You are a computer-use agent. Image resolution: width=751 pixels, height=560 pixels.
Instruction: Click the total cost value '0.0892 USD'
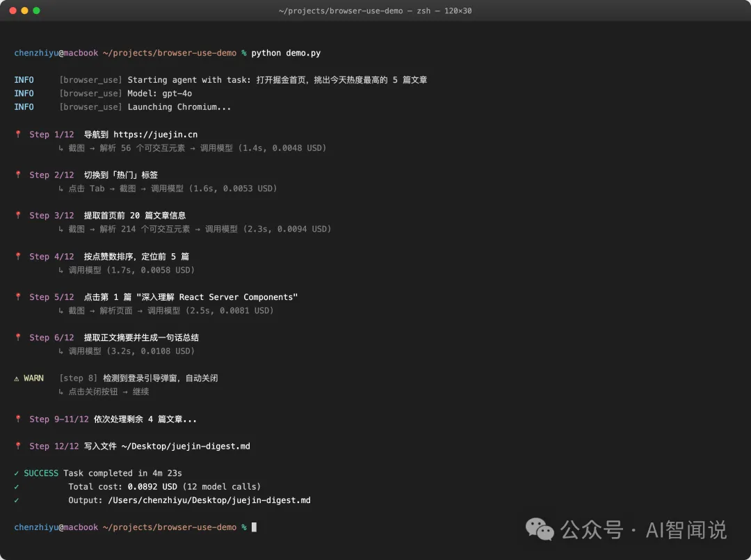tap(152, 487)
